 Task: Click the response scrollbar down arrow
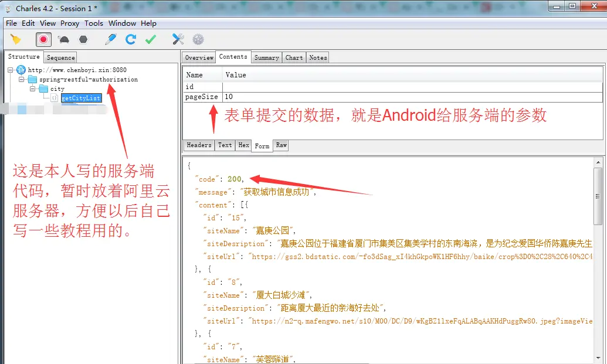pyautogui.click(x=598, y=358)
